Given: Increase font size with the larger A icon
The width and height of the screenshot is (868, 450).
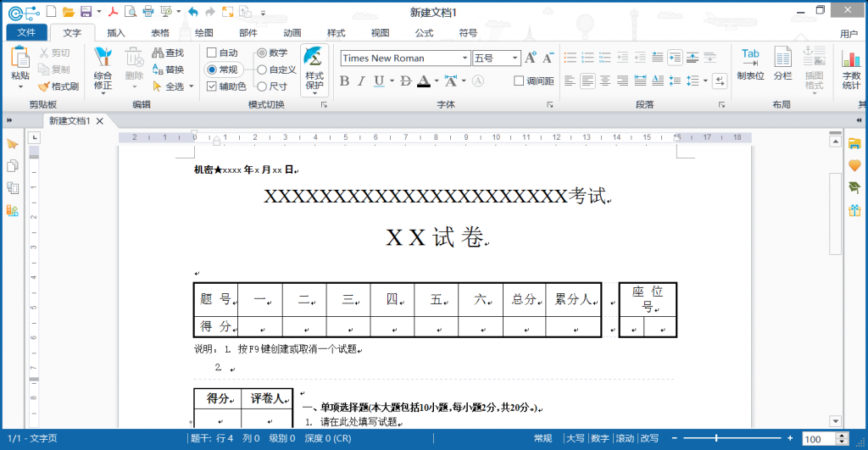Looking at the screenshot, I should [531, 58].
